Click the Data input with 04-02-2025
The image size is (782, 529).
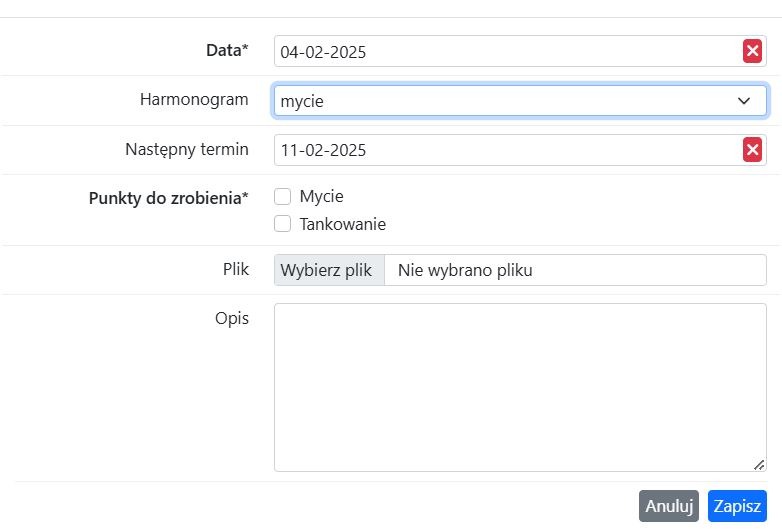(x=508, y=51)
